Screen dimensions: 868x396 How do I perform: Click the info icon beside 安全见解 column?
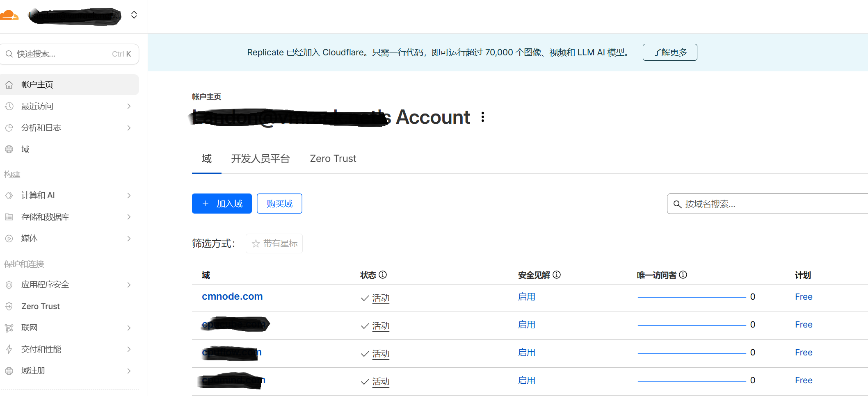(557, 275)
